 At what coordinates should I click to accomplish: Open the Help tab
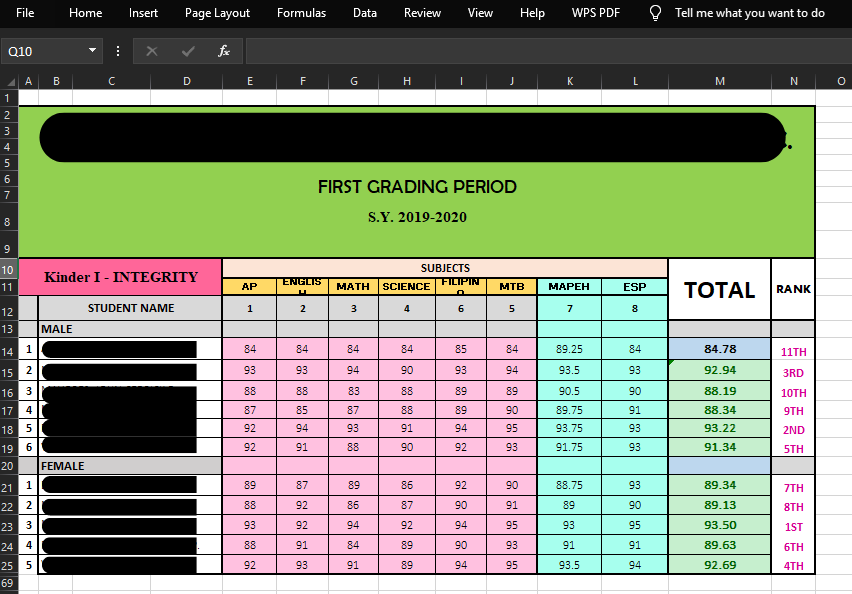coord(532,13)
